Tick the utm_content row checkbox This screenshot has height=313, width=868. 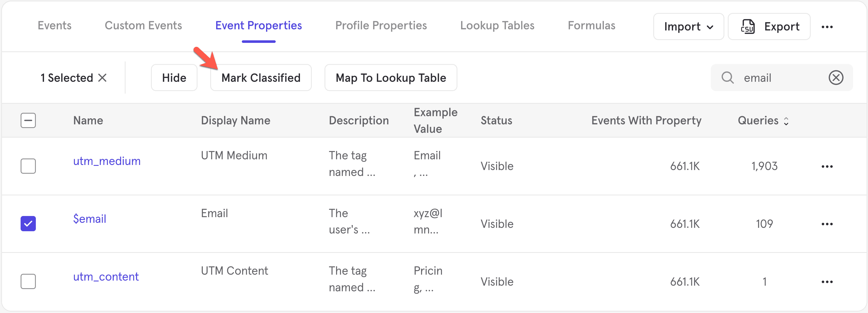(28, 281)
